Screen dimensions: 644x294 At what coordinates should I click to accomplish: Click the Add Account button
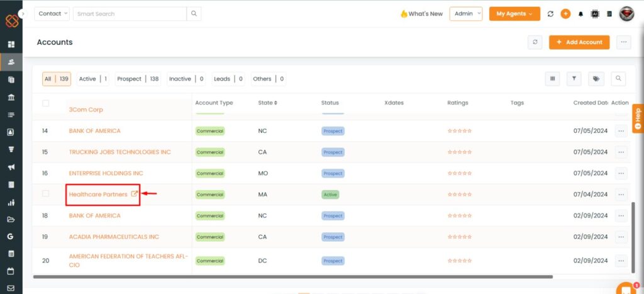pyautogui.click(x=579, y=42)
